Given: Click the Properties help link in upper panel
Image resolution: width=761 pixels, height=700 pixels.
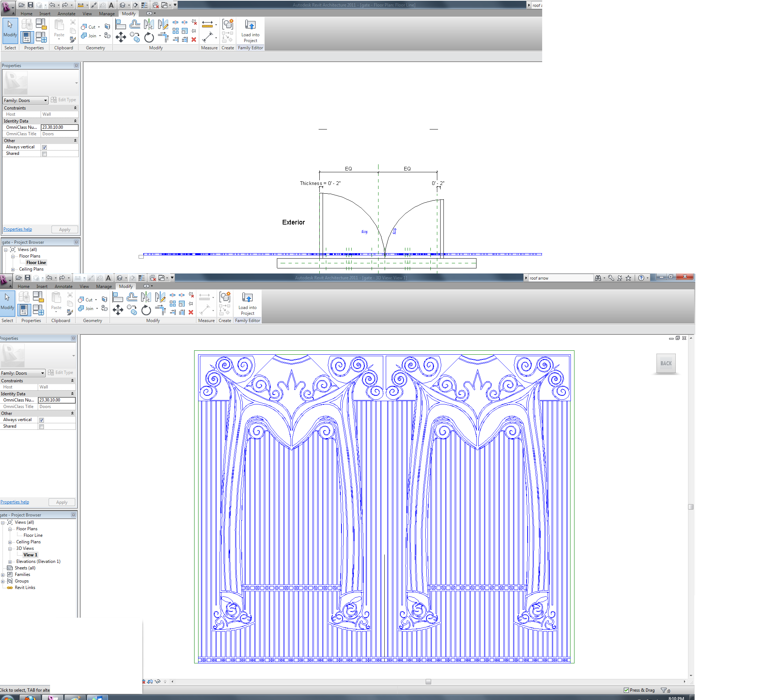Looking at the screenshot, I should pyautogui.click(x=17, y=229).
